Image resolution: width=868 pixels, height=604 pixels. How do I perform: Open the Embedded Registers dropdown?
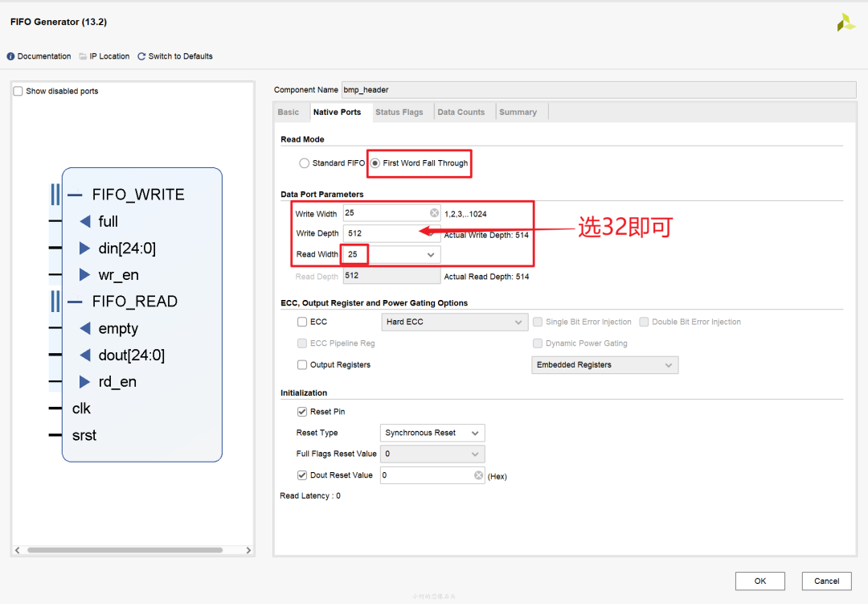604,365
